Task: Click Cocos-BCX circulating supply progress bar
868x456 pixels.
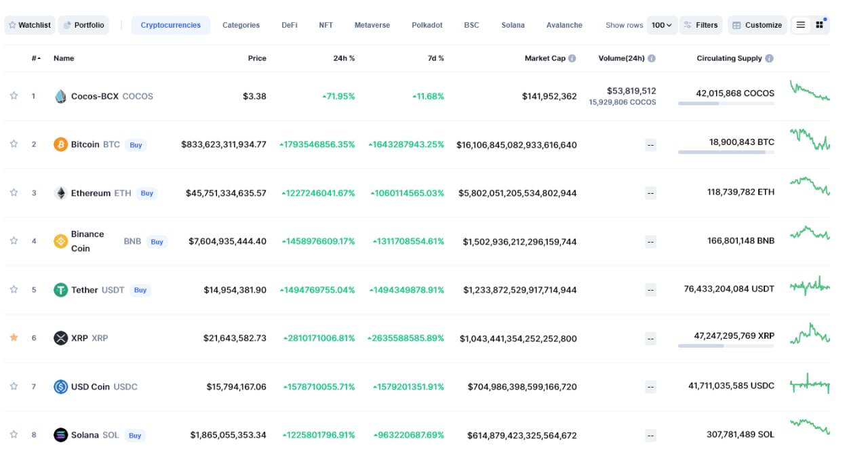Action: point(726,104)
